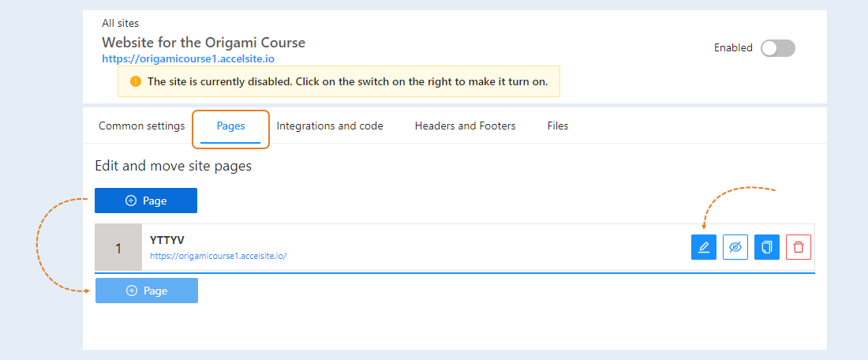Click the Website for the Origami Course title
Screen dimensions: 868x360
coord(204,42)
